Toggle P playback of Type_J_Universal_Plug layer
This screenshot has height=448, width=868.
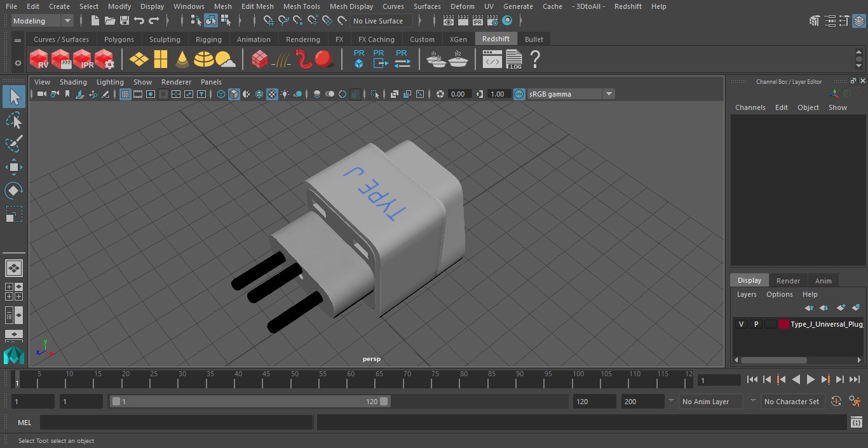click(x=756, y=324)
